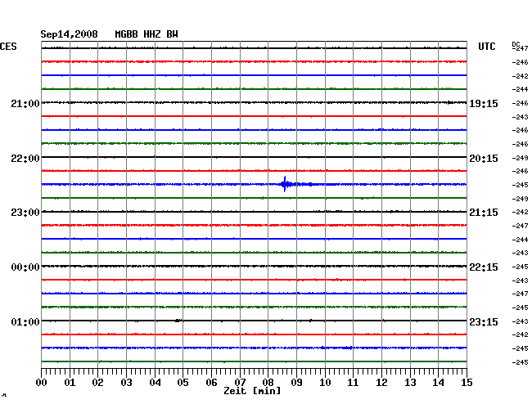The image size is (532, 404).
Task: Select the -246 DC value beside 19:15
Action: point(520,103)
